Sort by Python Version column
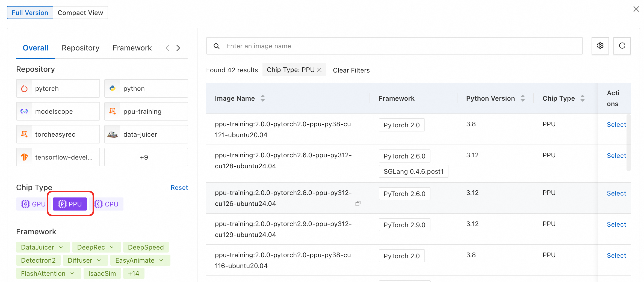Viewport: 644px width, 282px height. 522,98
